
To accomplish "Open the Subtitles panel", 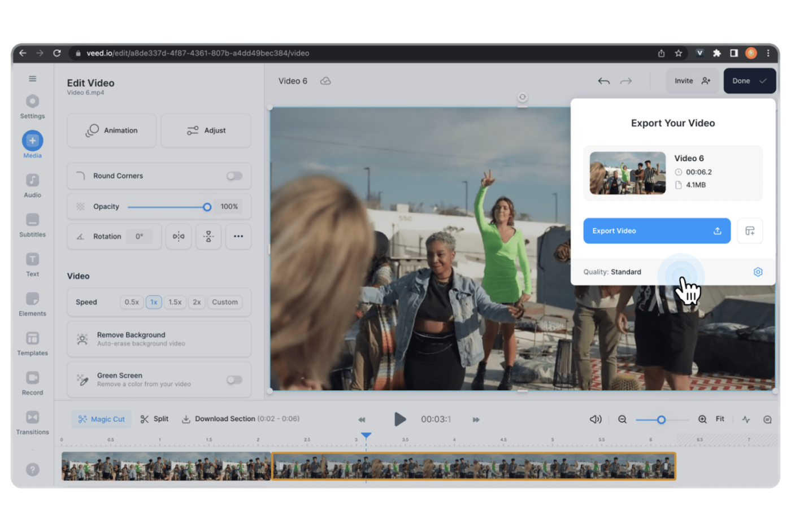I will pyautogui.click(x=32, y=225).
